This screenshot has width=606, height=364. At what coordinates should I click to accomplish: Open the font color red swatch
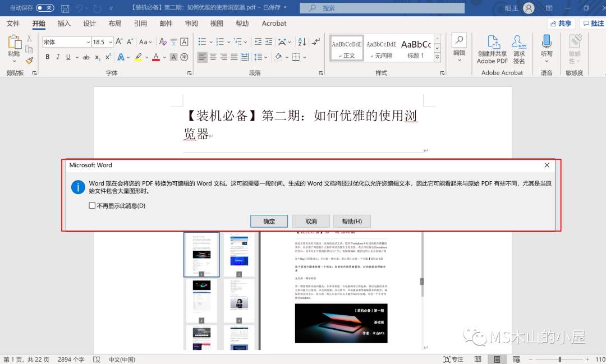(156, 57)
